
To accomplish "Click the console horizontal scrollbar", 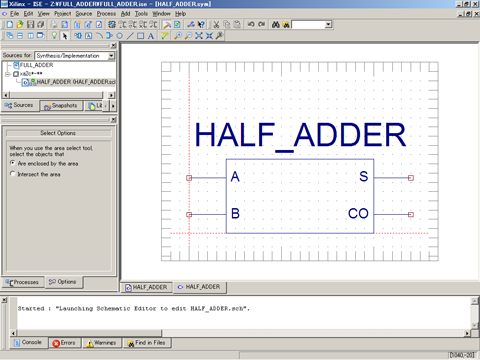I will tap(240, 333).
